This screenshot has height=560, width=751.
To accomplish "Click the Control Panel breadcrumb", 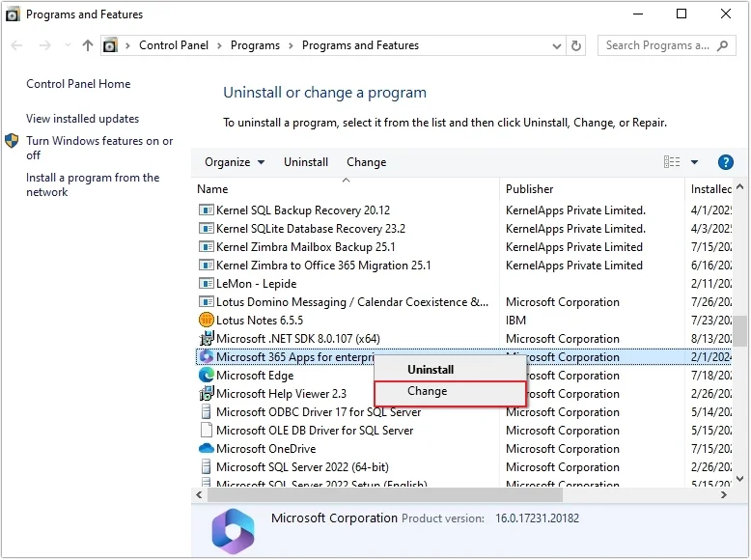I will coord(174,45).
